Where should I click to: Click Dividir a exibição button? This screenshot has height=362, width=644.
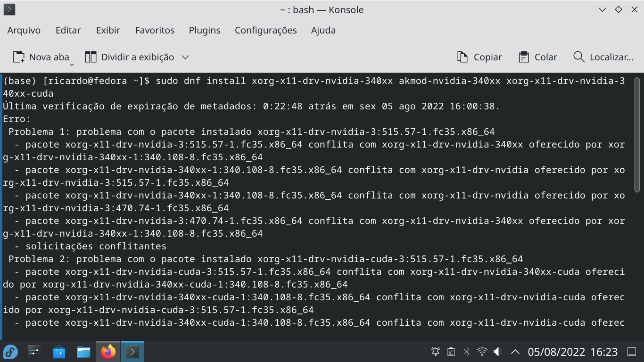tap(129, 57)
